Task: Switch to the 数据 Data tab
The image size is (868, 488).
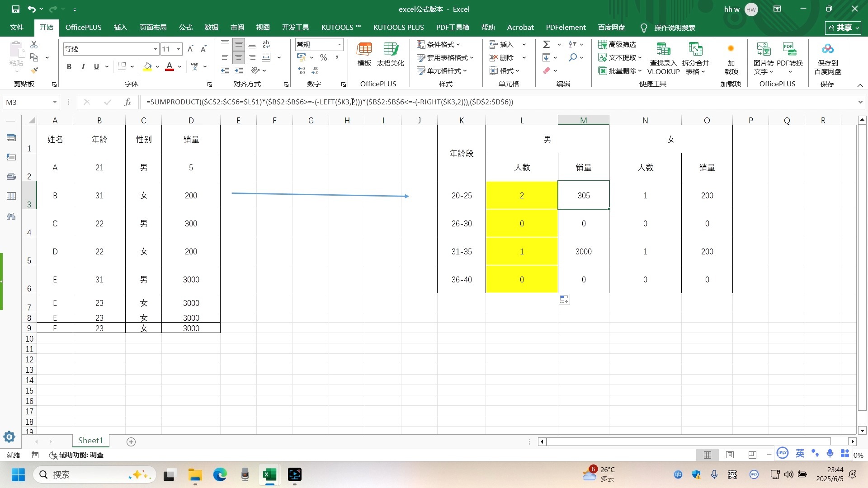Action: [212, 28]
